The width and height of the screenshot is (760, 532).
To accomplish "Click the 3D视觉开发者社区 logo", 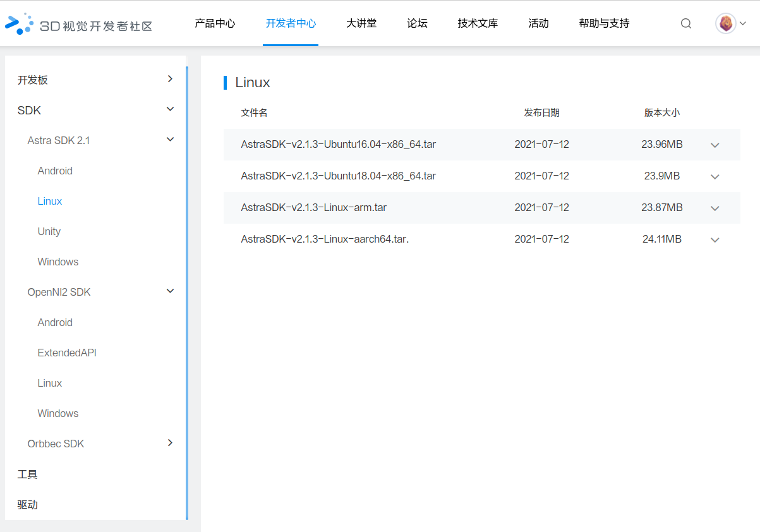I will [x=78, y=24].
